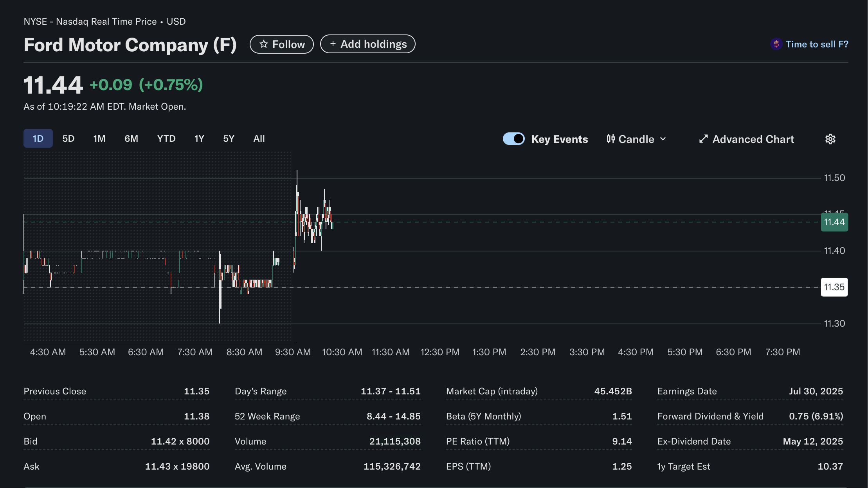Click the 11.50 price axis label
Image resolution: width=868 pixels, height=488 pixels.
point(834,178)
